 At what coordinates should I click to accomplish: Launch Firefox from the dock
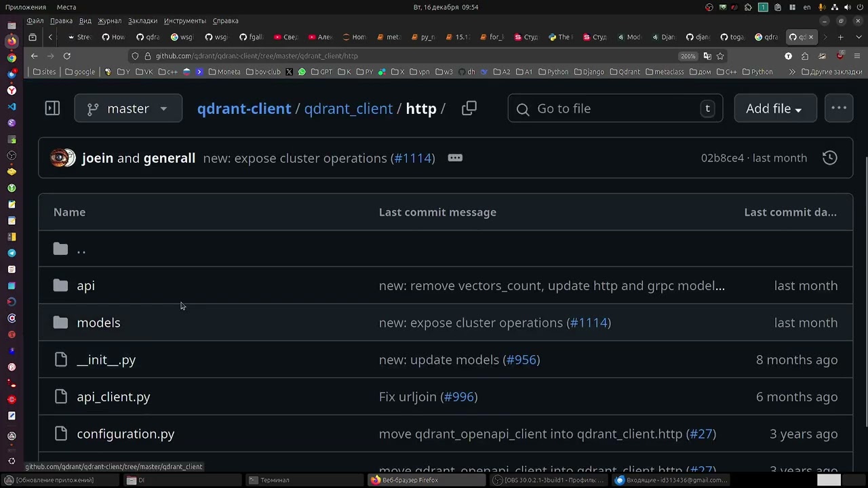point(12,41)
